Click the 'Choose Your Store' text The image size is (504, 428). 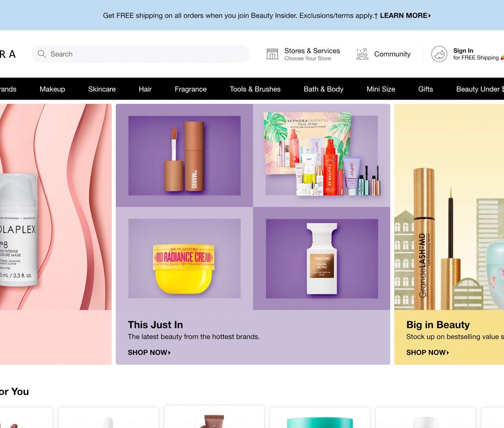(307, 58)
